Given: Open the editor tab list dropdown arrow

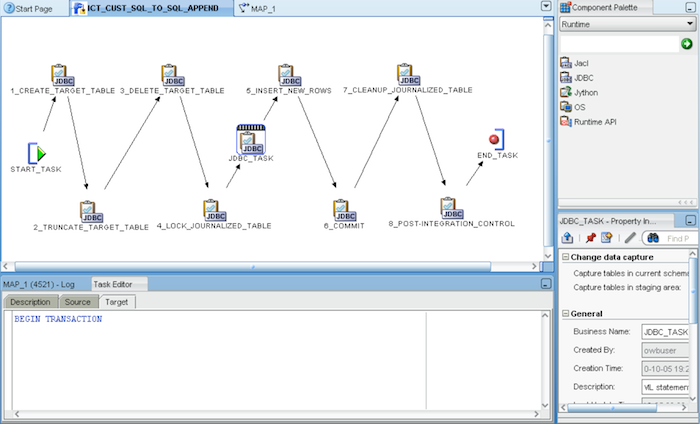Looking at the screenshot, I should [546, 6].
